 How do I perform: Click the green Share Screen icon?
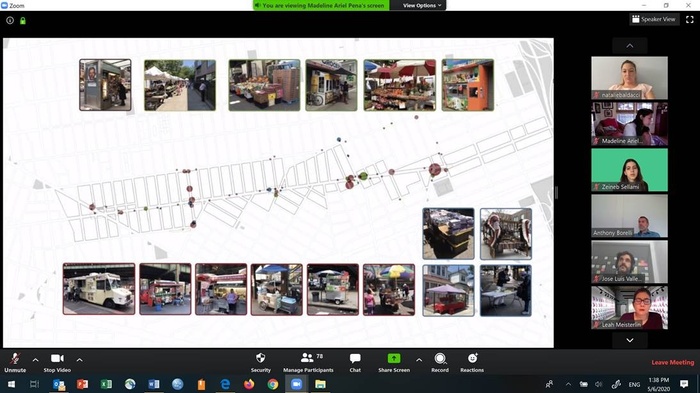pyautogui.click(x=394, y=358)
